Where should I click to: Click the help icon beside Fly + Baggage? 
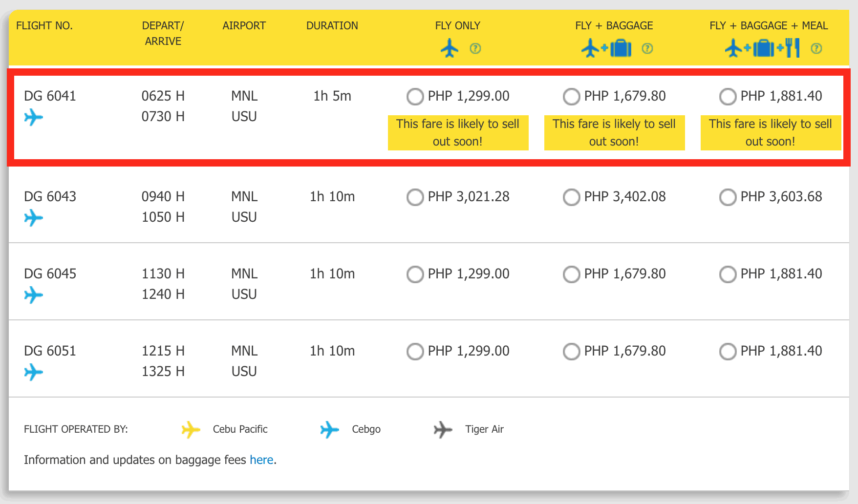647,48
